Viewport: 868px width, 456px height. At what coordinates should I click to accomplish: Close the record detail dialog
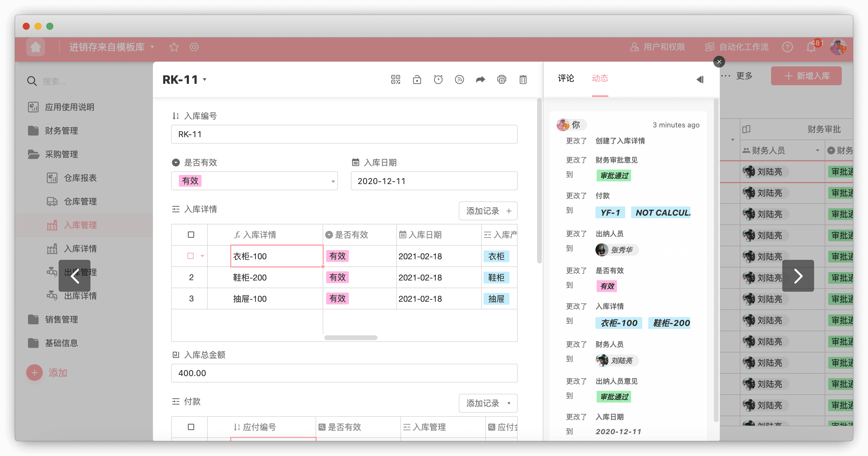point(719,62)
